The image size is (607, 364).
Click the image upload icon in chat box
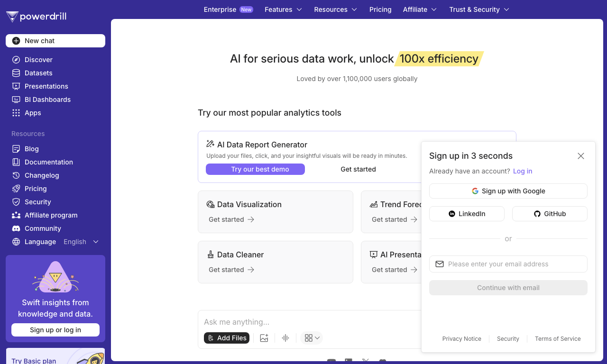(x=264, y=338)
